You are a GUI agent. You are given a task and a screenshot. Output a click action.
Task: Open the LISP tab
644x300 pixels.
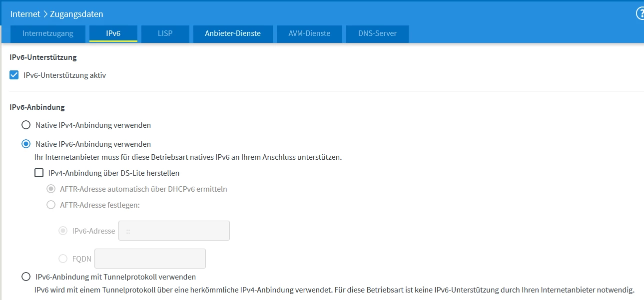point(165,33)
